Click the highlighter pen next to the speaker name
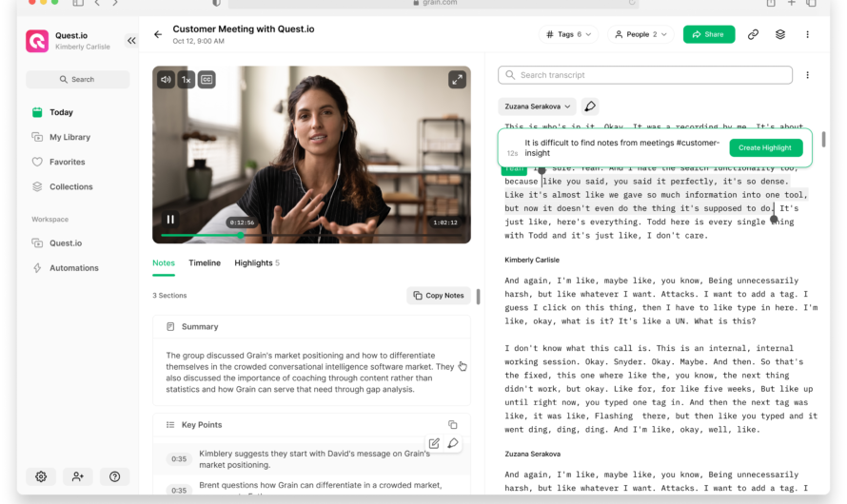The width and height of the screenshot is (847, 504). click(x=590, y=107)
